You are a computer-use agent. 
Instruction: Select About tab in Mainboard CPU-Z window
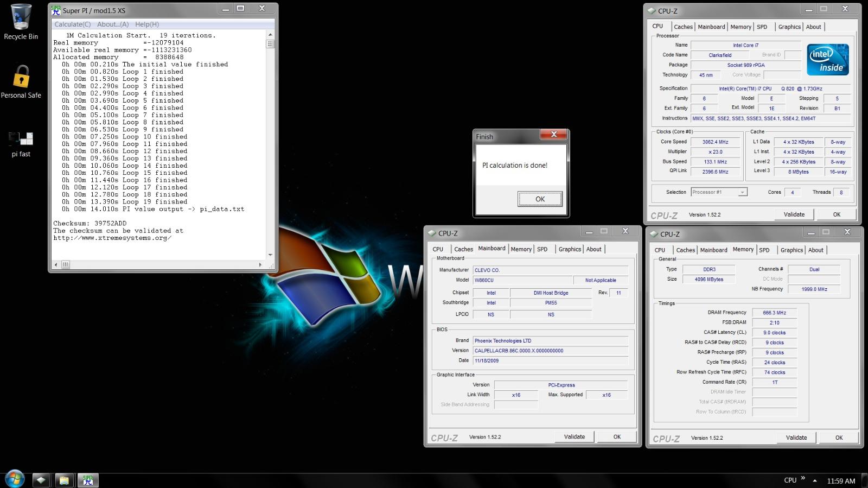click(593, 249)
